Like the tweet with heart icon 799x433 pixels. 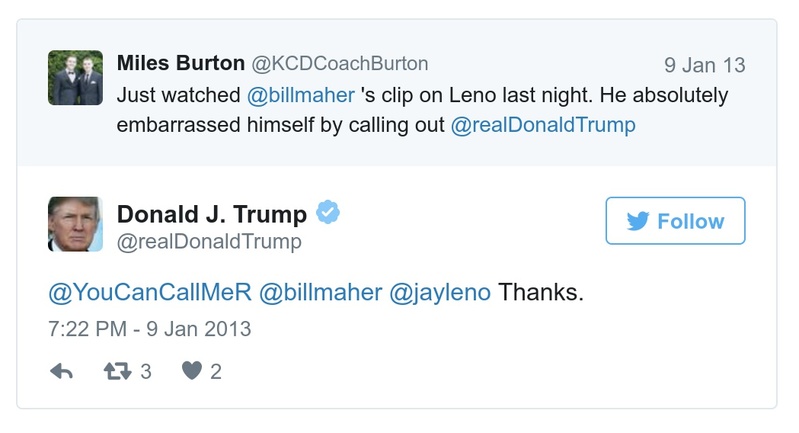click(191, 371)
